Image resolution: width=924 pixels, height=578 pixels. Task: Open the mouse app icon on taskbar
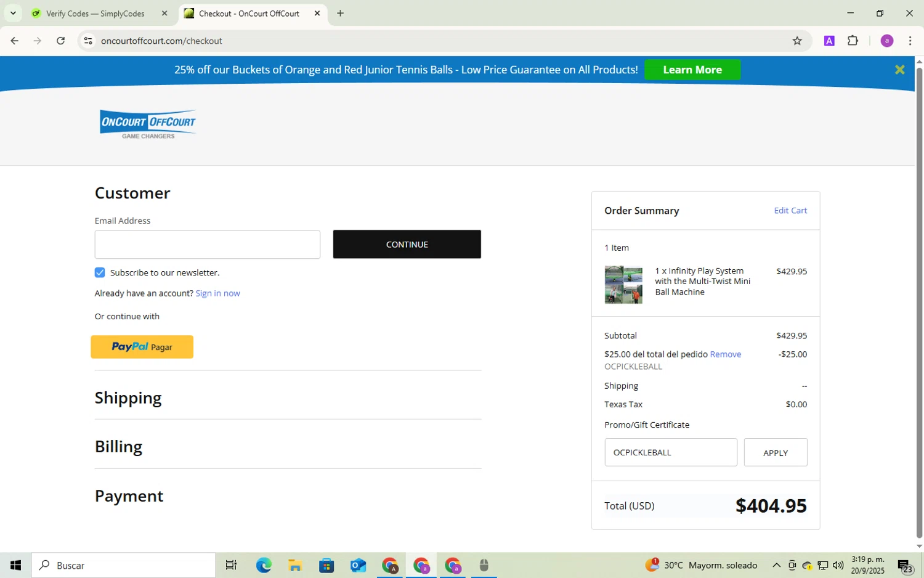coord(484,565)
